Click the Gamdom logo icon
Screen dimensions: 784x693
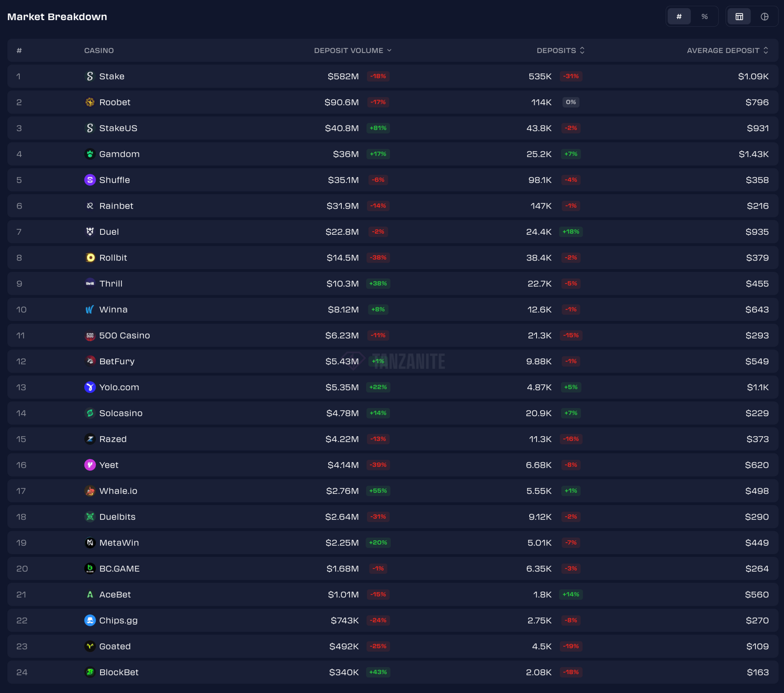[90, 154]
